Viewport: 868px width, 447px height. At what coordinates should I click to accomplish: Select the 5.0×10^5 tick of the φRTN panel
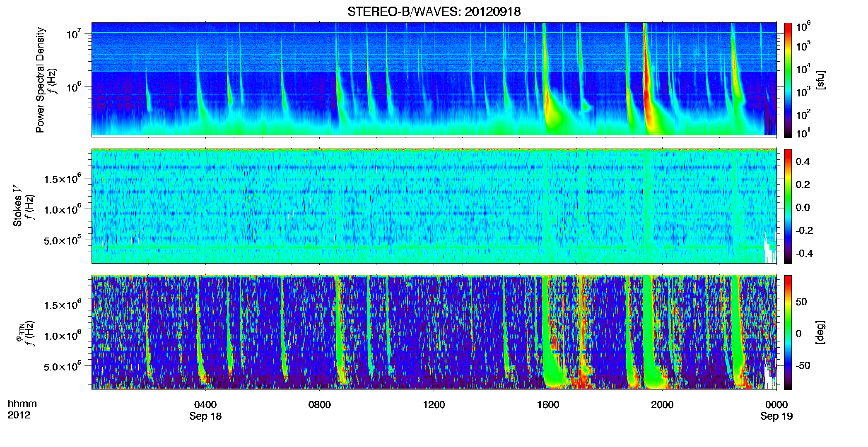pyautogui.click(x=63, y=366)
